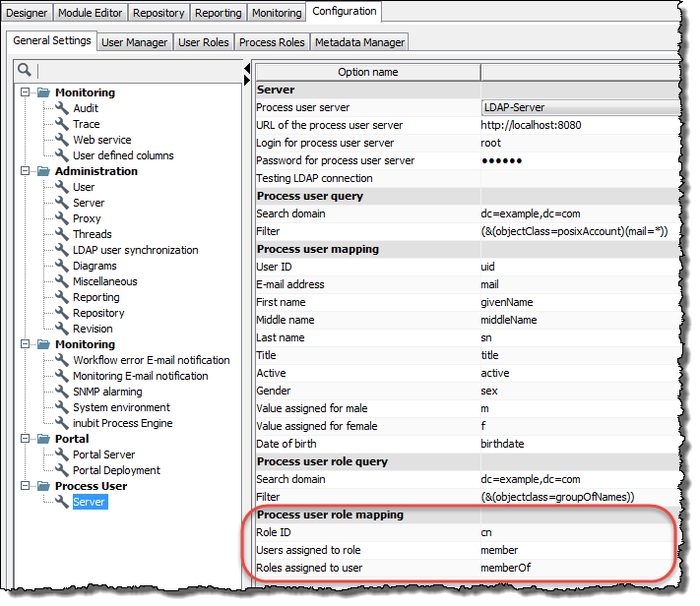Click the Portal folder icon

click(x=43, y=439)
